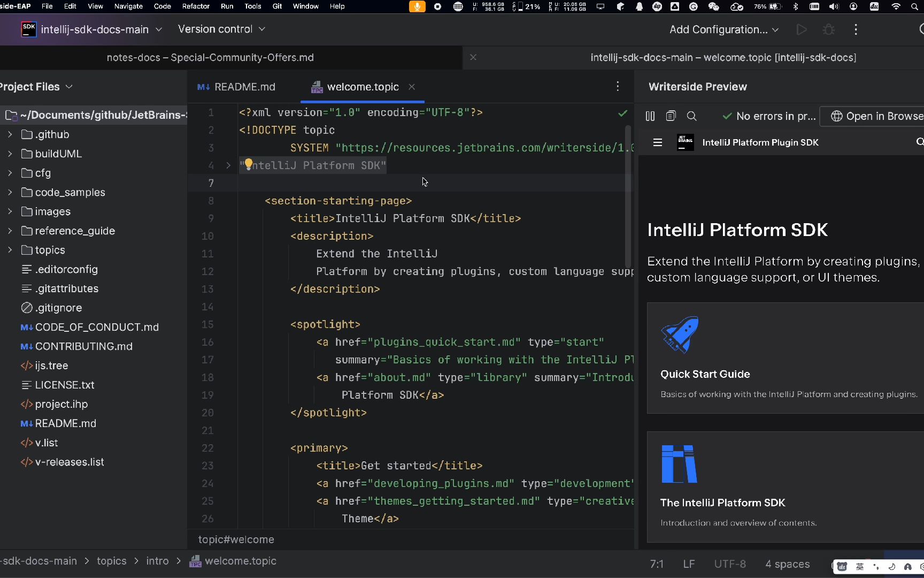The height and width of the screenshot is (578, 924).
Task: Click the 7:1 caret position widget
Action: (x=657, y=564)
